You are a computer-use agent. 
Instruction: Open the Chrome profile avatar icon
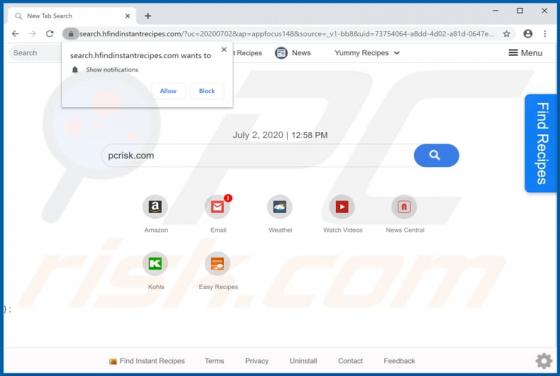(x=528, y=34)
